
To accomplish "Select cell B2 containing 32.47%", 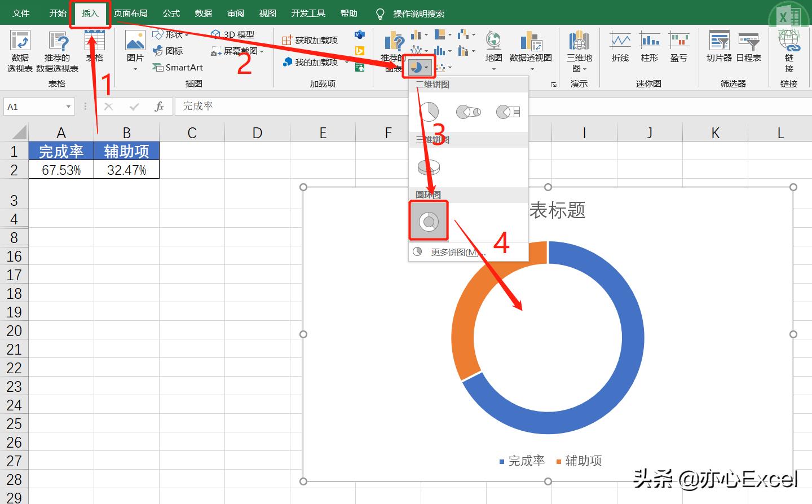I will coord(126,170).
